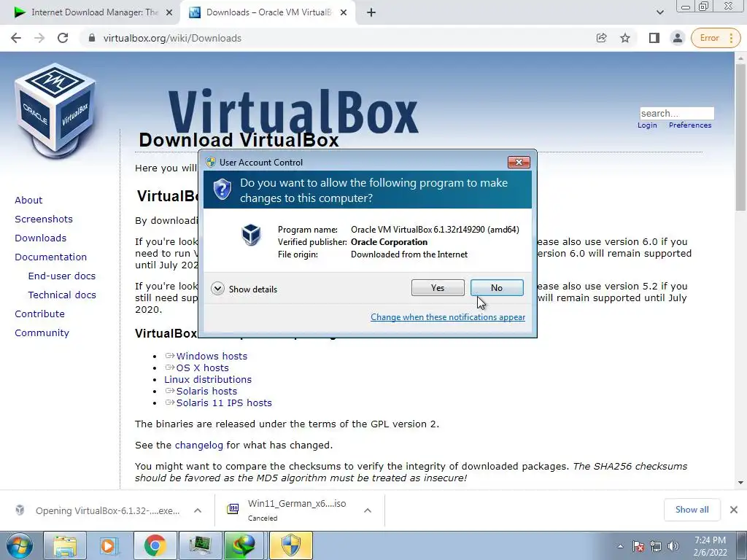Show hidden tray icons arrow

click(x=620, y=547)
